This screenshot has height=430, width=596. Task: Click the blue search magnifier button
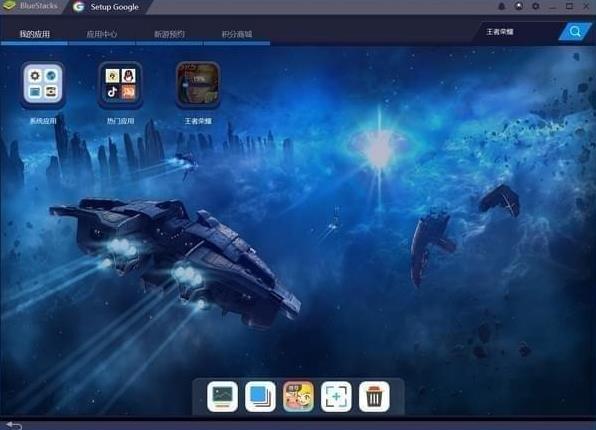[x=575, y=32]
